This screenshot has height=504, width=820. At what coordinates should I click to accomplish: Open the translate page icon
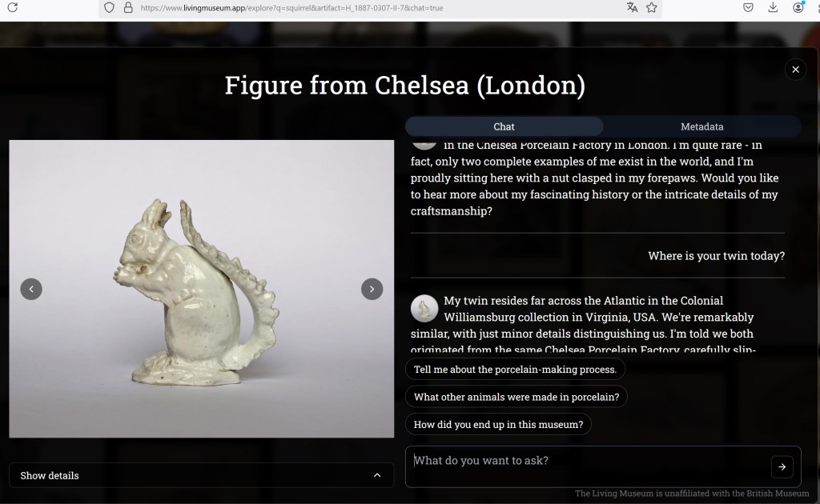coord(633,7)
